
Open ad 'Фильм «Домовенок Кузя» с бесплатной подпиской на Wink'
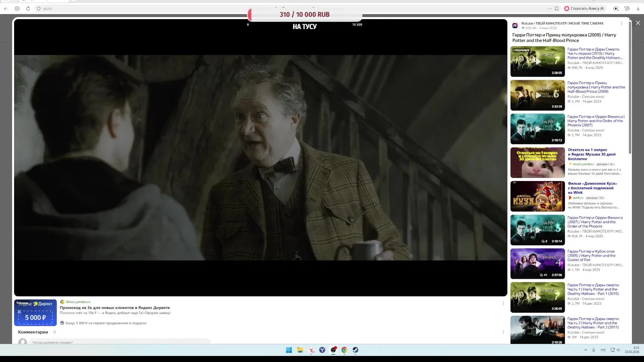tap(592, 188)
